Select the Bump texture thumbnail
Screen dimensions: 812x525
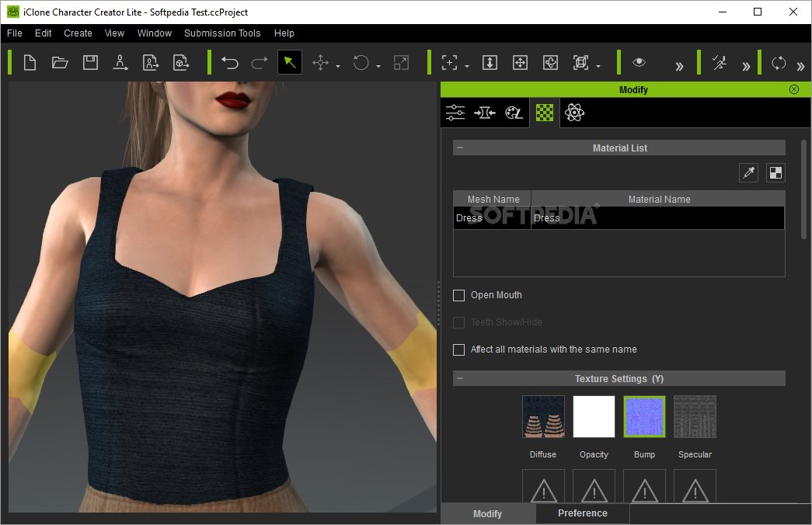644,417
